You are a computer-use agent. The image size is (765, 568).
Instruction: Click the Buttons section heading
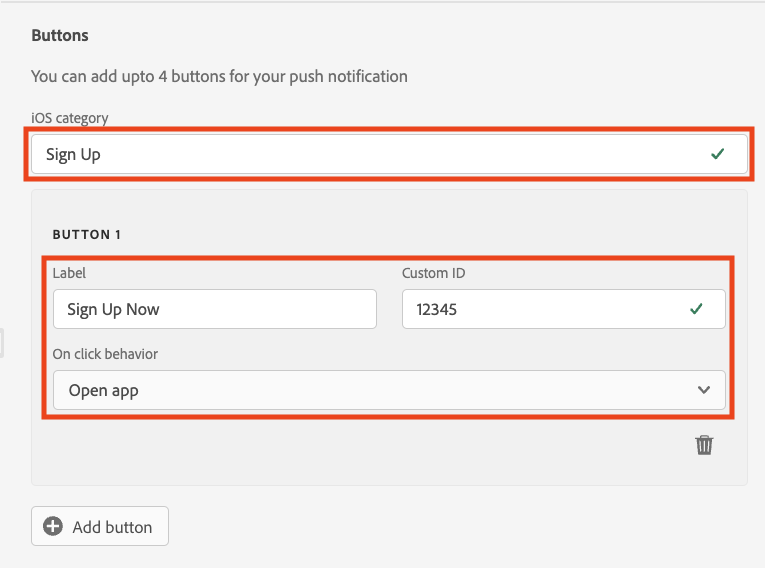click(x=60, y=36)
